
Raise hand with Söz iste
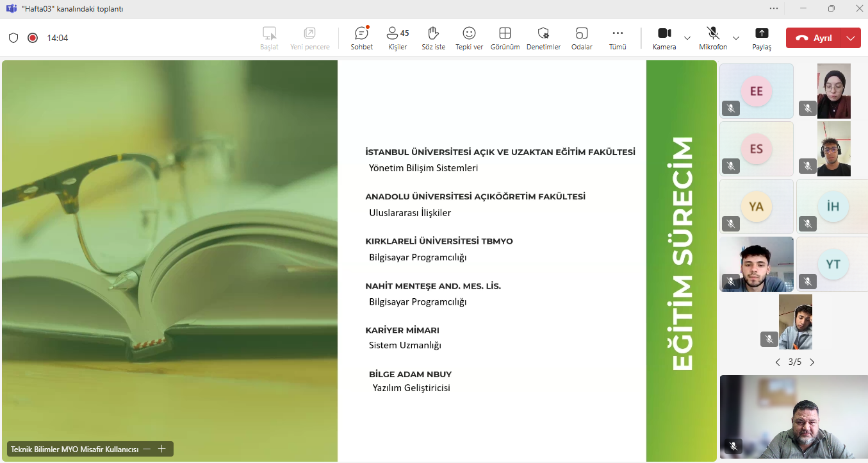tap(433, 38)
